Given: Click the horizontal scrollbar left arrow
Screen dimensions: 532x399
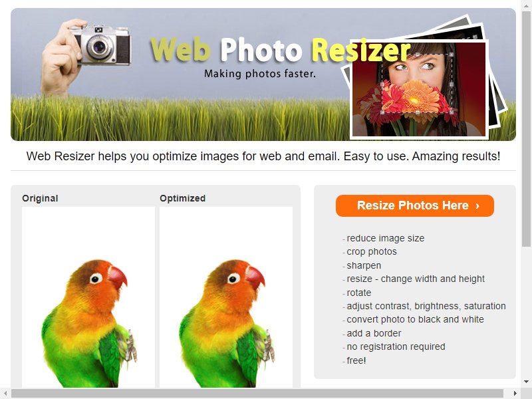Looking at the screenshot, I should [5, 393].
